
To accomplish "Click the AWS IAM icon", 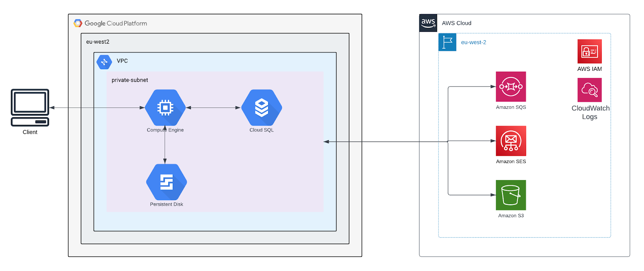I will coord(589,51).
